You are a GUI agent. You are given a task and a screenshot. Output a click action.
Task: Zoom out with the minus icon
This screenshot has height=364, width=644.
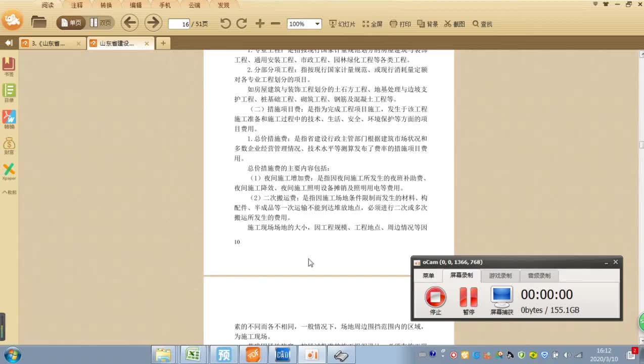tap(275, 23)
